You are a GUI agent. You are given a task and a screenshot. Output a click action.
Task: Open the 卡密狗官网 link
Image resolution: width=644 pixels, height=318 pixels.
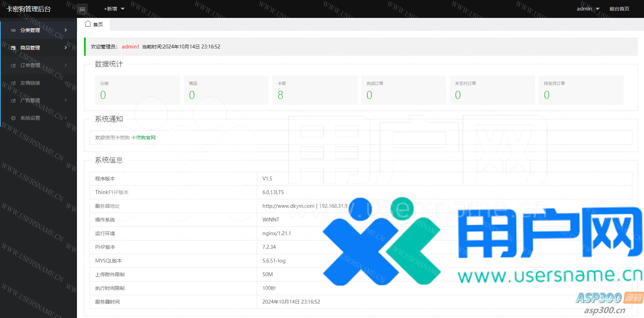point(143,138)
